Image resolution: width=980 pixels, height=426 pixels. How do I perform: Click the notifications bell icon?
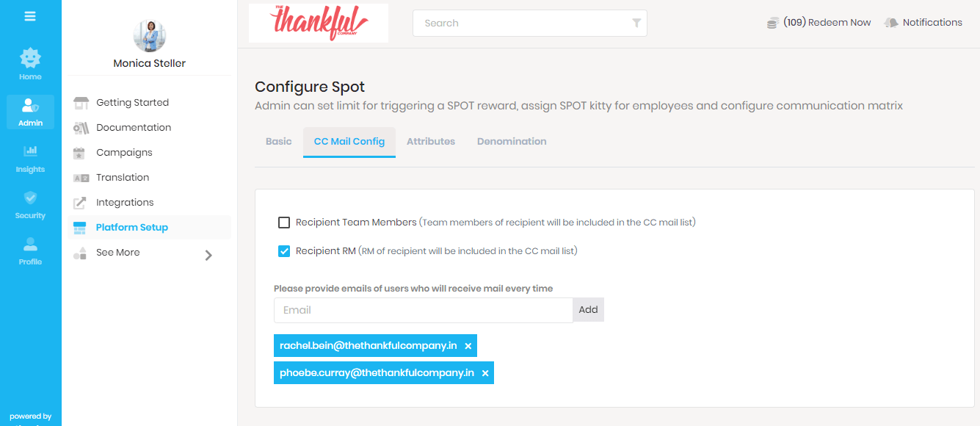pyautogui.click(x=891, y=23)
